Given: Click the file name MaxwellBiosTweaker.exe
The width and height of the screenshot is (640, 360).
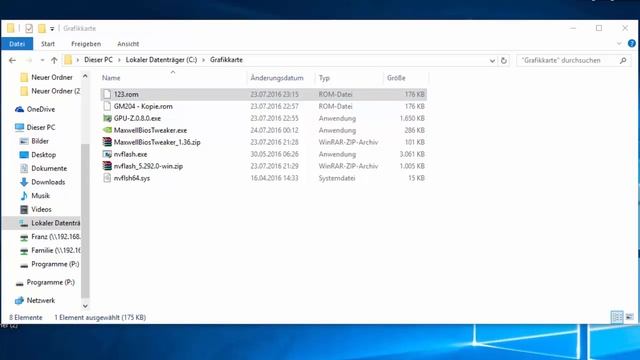Looking at the screenshot, I should pos(150,130).
